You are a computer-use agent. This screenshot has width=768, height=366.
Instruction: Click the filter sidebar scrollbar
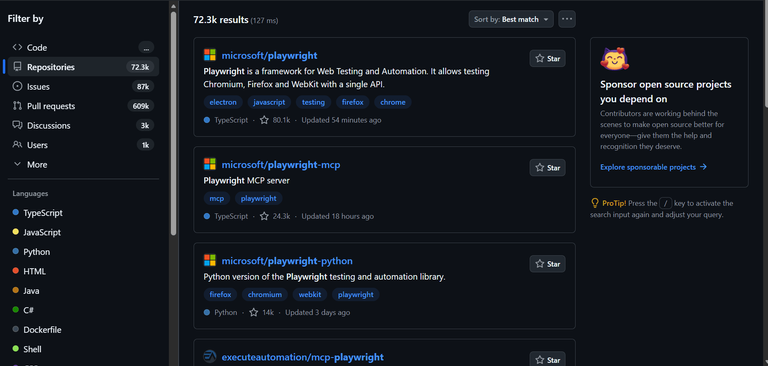tap(173, 122)
